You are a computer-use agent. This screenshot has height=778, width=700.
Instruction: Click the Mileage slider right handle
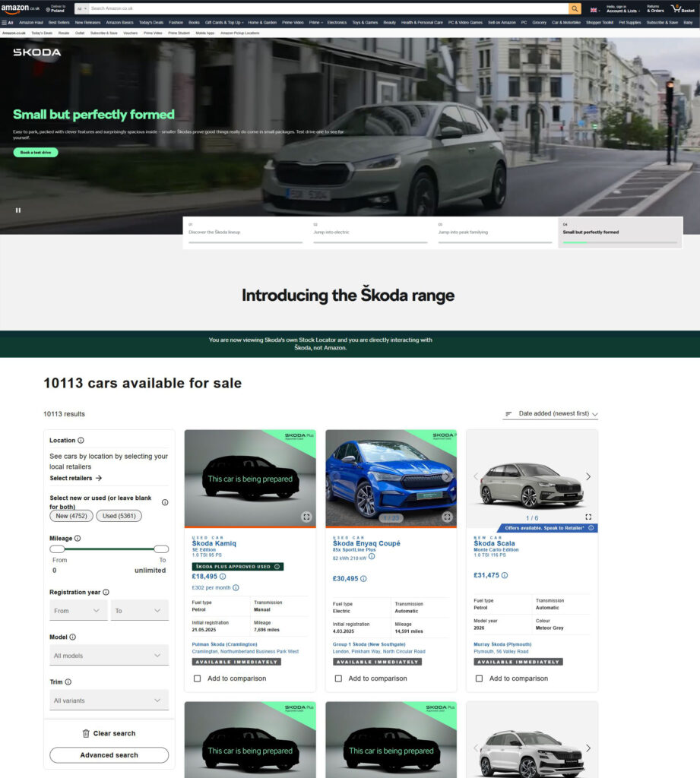pyautogui.click(x=161, y=549)
